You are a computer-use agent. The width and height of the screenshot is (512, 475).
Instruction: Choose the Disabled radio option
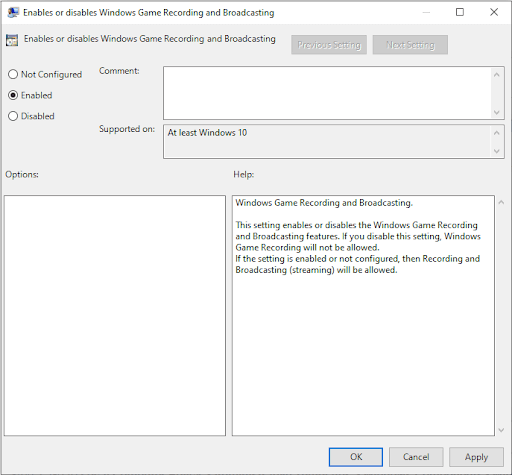click(x=13, y=116)
